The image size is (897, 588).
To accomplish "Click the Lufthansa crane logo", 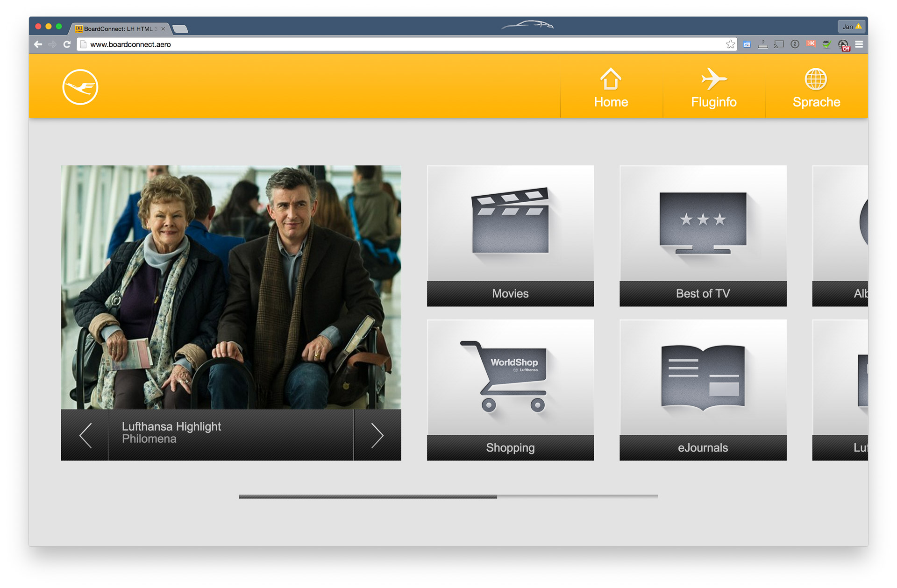I will coord(80,87).
